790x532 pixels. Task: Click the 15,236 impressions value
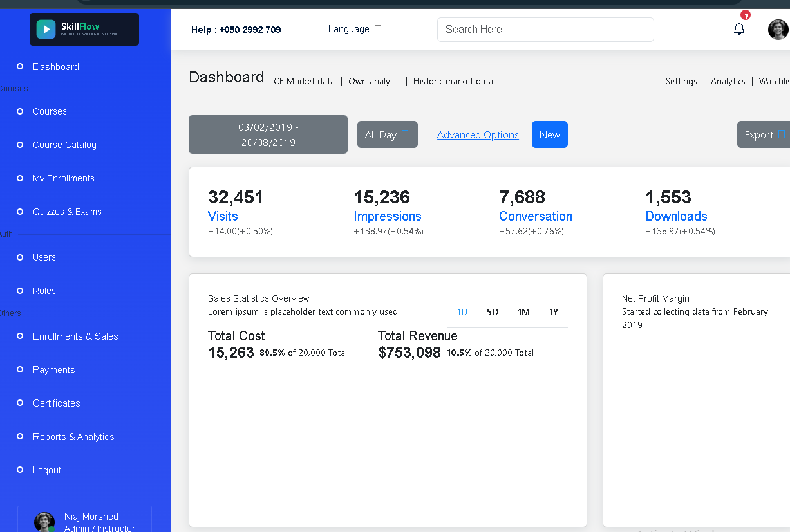382,197
